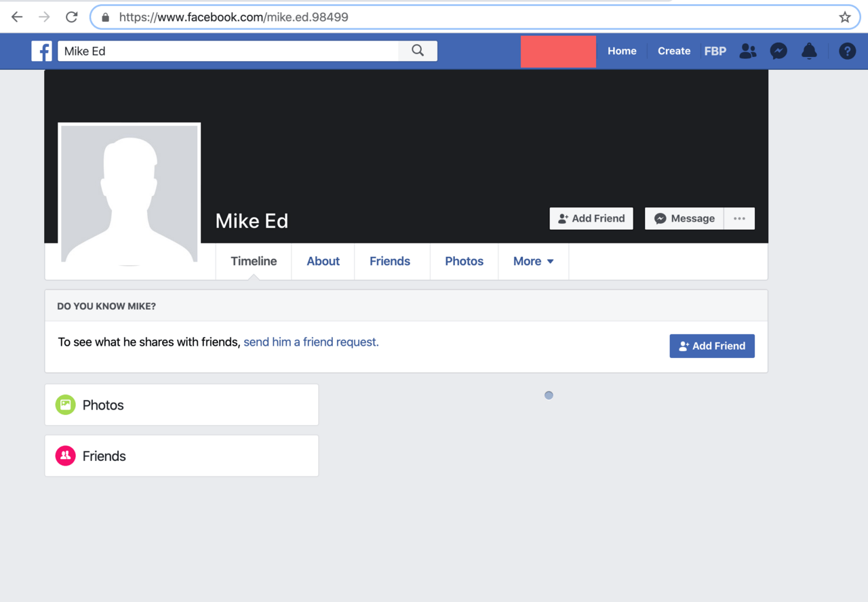Focus the search box containing Mike Ed
Viewport: 868px width, 602px height.
(228, 51)
